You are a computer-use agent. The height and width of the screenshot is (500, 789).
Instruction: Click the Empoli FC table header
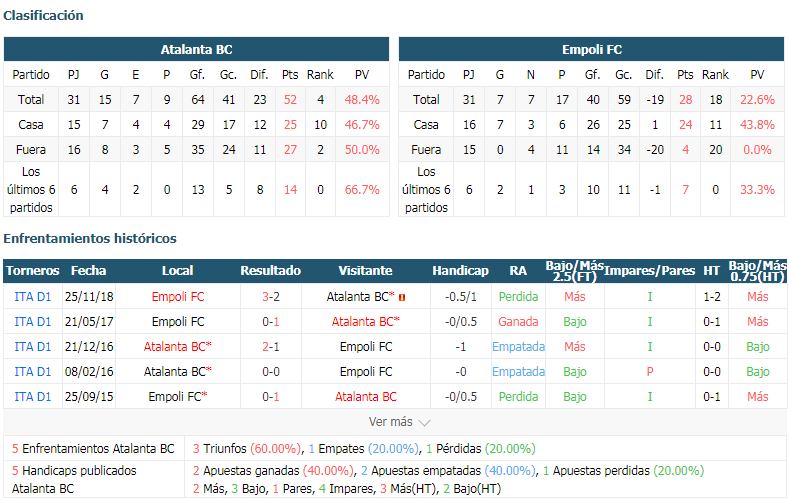tap(592, 49)
